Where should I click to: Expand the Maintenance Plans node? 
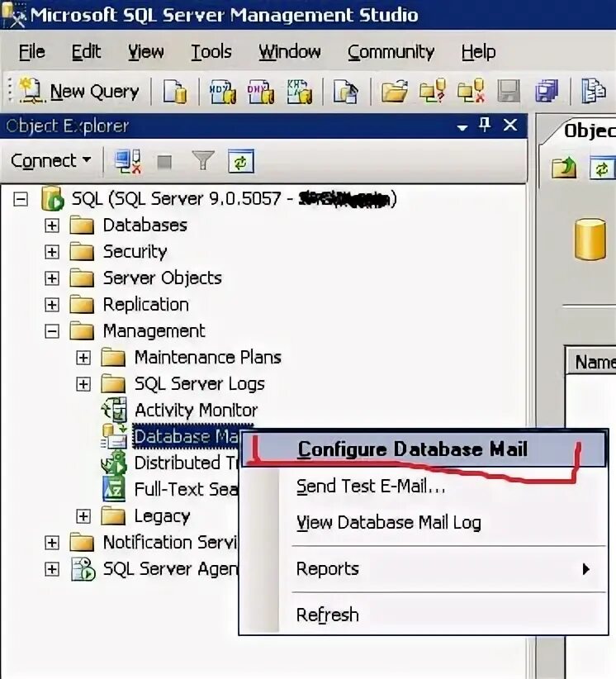tap(83, 358)
